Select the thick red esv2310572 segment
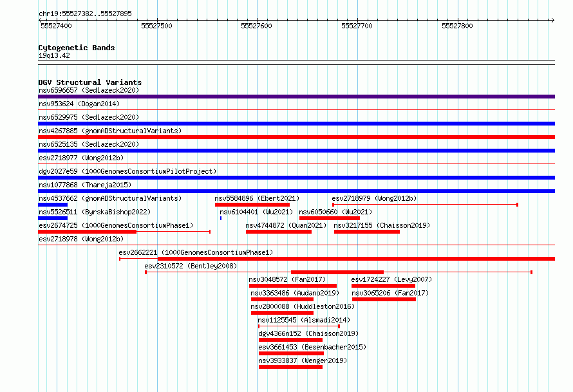 pos(337,272)
